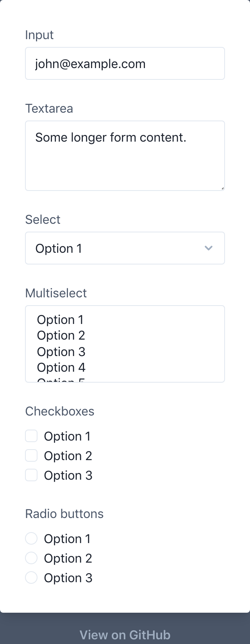The height and width of the screenshot is (644, 250).
Task: Highlight Option 4 in the Multiselect list
Action: coord(61,367)
